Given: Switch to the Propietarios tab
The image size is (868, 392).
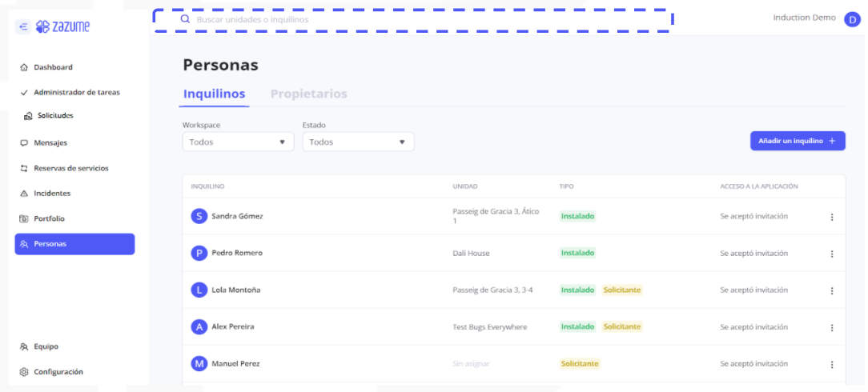Looking at the screenshot, I should click(x=308, y=94).
